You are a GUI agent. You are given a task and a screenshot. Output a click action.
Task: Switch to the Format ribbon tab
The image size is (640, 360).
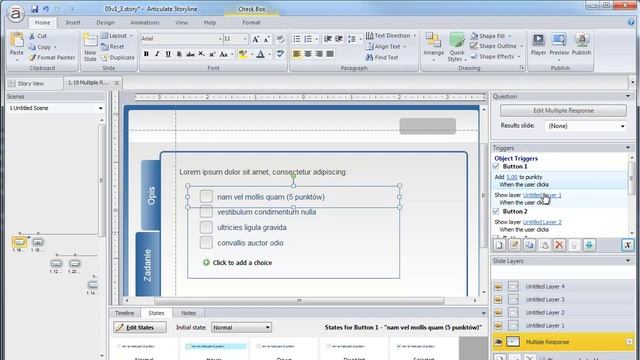251,22
